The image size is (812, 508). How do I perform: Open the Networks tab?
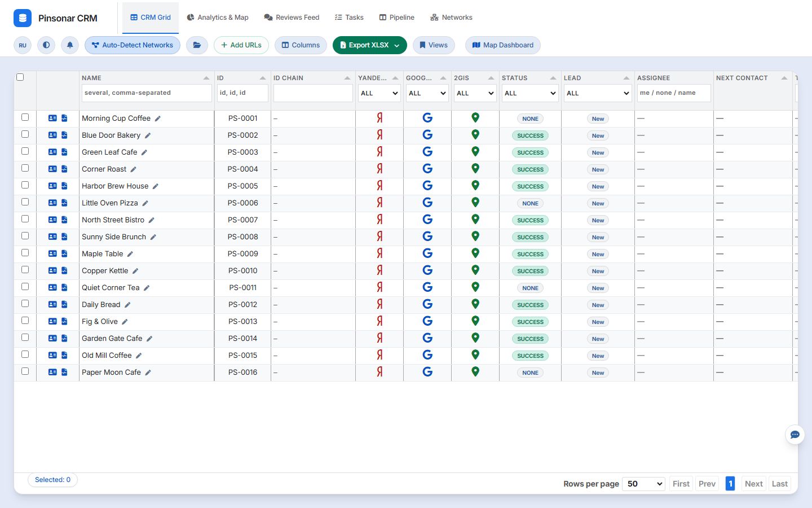coord(451,17)
